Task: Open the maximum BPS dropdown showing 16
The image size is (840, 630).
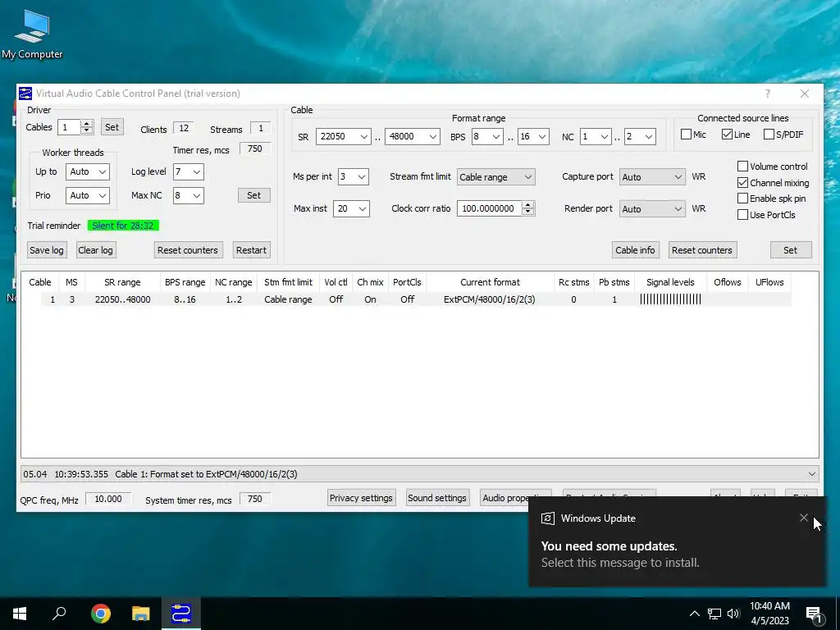Action: [x=533, y=137]
